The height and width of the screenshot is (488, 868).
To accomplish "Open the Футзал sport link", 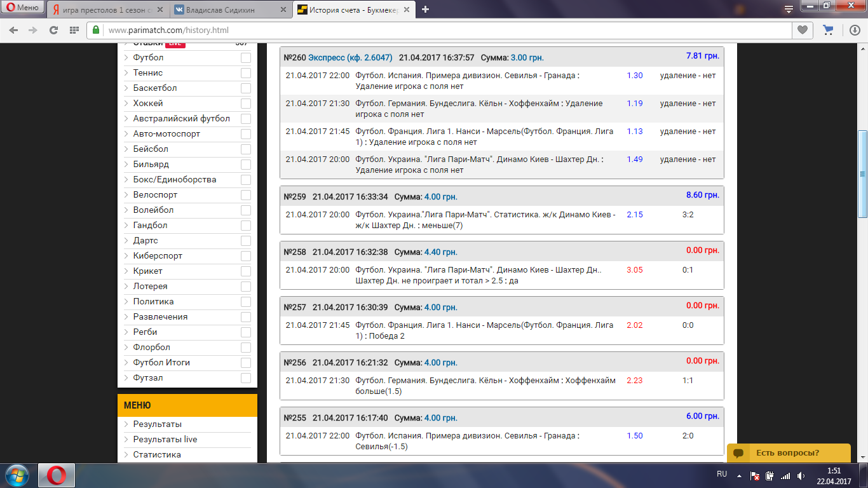I will point(148,377).
